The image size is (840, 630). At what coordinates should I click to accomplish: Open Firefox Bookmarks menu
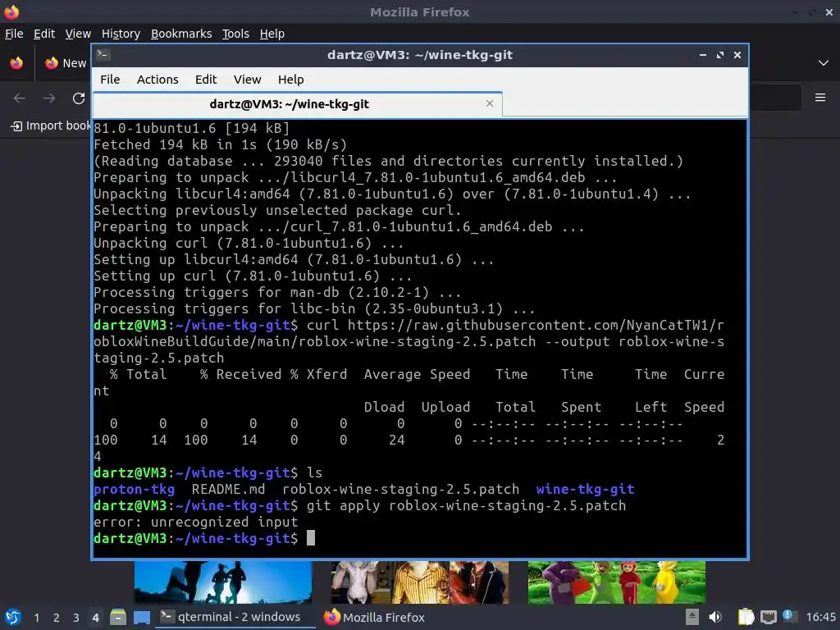181,34
